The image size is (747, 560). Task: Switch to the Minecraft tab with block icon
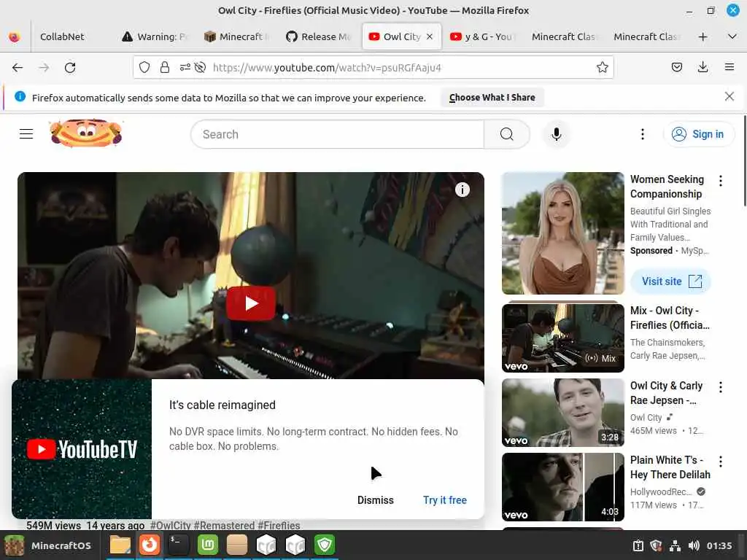coord(237,36)
